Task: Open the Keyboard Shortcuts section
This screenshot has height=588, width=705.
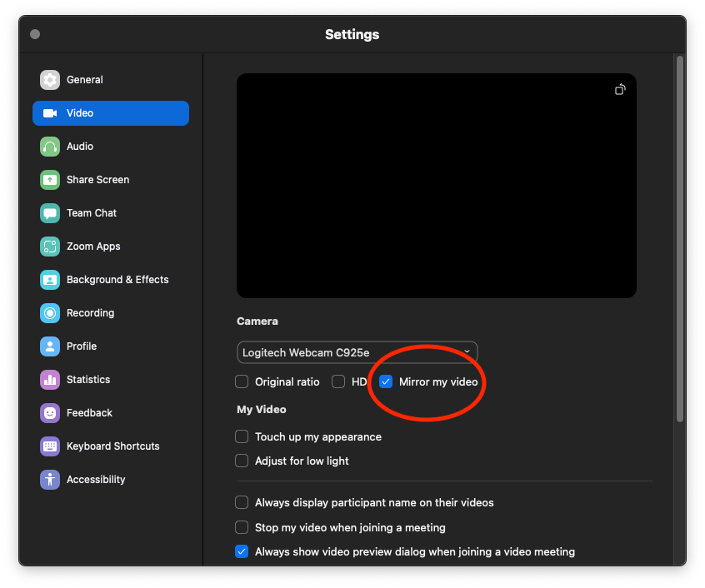Action: 111,446
